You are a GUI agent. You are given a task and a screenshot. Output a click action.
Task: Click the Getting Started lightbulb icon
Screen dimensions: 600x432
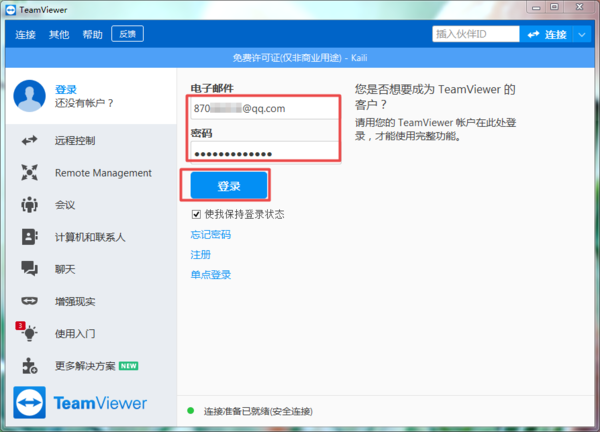pos(29,333)
